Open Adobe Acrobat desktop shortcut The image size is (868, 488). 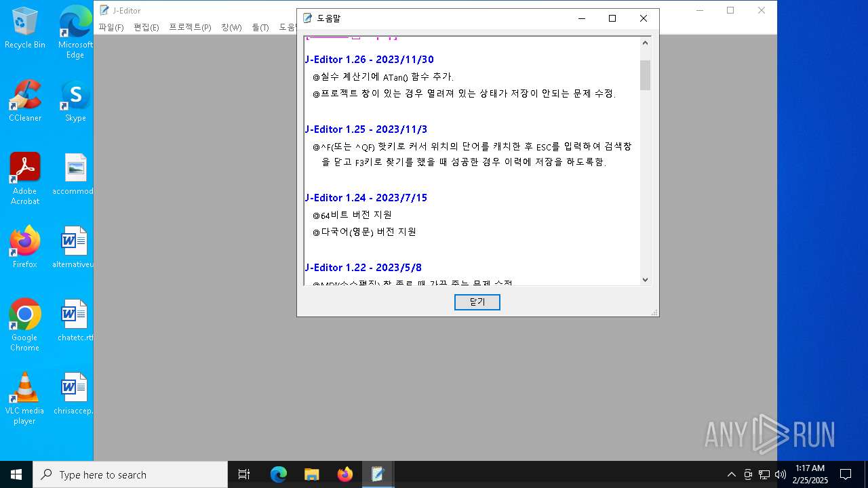click(x=25, y=178)
